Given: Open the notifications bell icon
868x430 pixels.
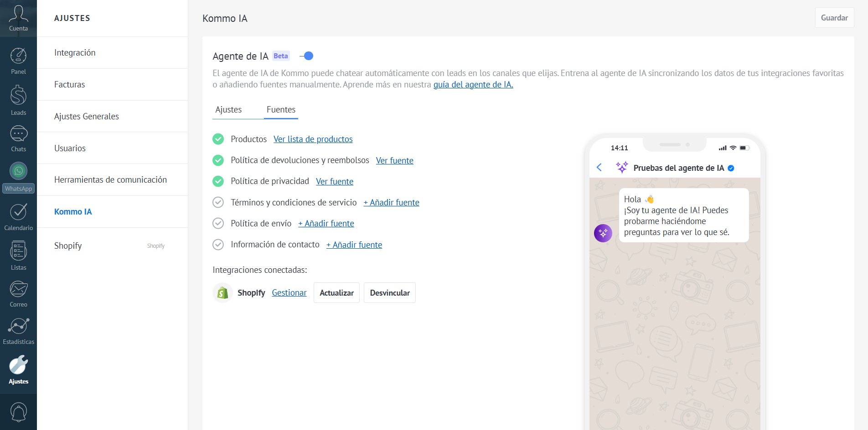Looking at the screenshot, I should [18, 412].
